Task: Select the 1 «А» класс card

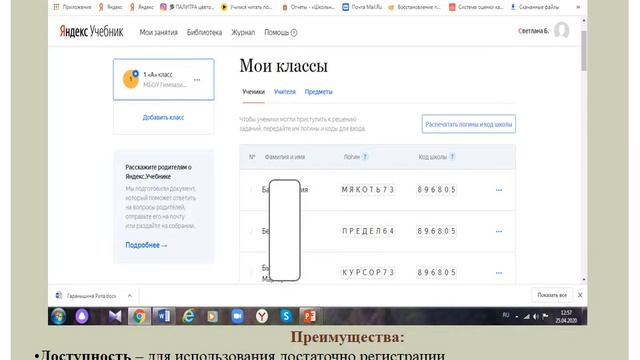Action: pos(164,79)
